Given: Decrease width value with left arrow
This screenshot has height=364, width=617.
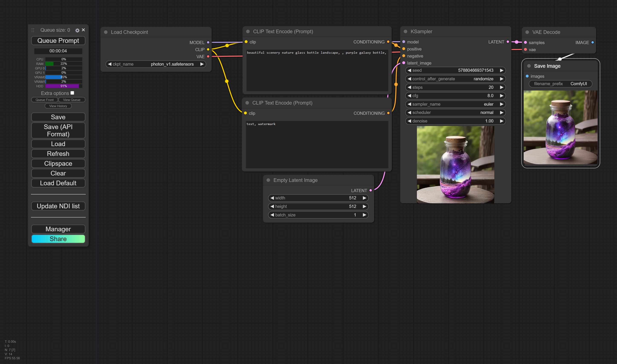Looking at the screenshot, I should click(272, 198).
